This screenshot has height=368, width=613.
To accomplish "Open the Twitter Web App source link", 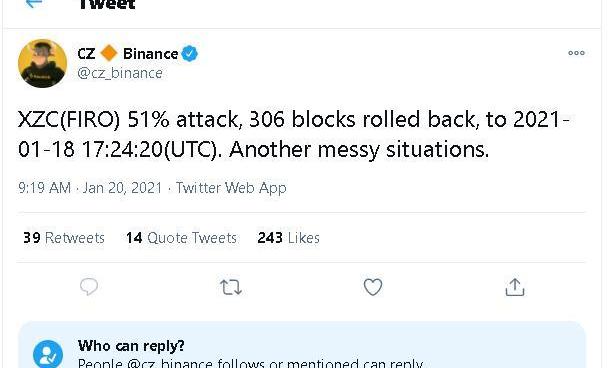I will tap(231, 188).
